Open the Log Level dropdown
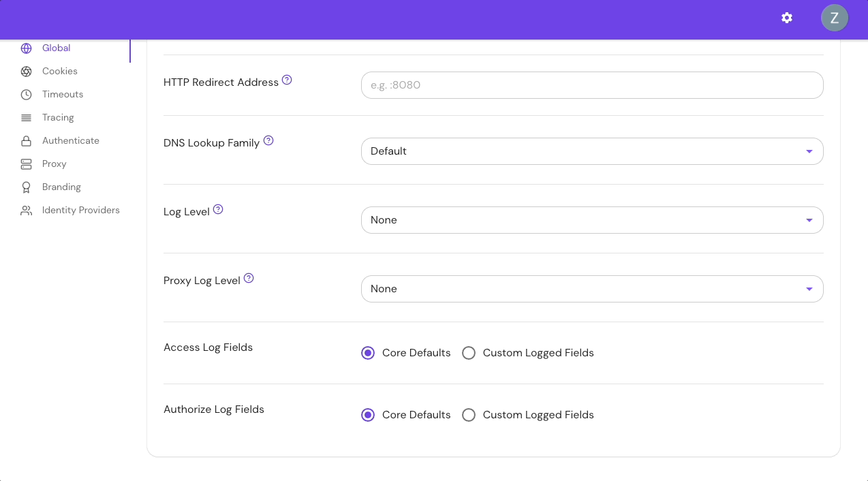The width and height of the screenshot is (868, 481). click(591, 220)
